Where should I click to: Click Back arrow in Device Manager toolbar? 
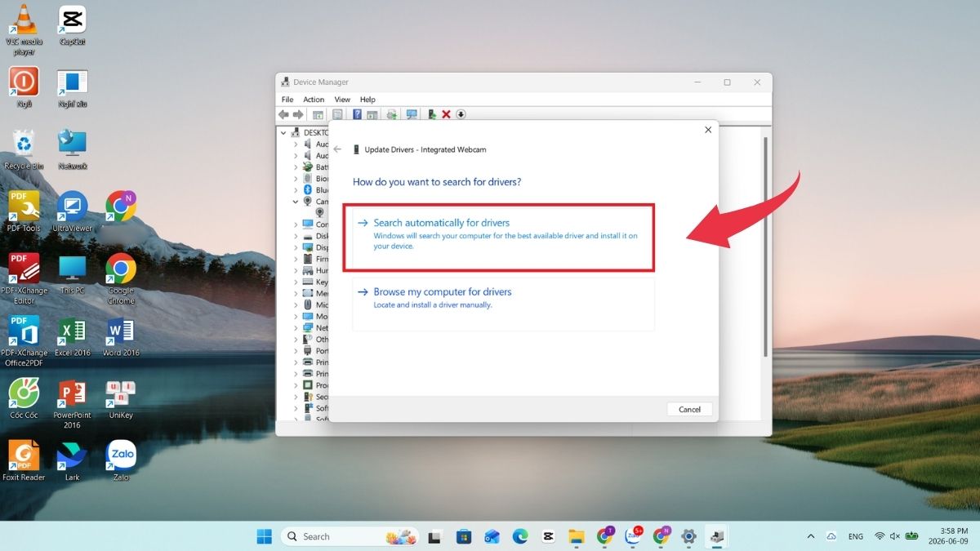[x=283, y=114]
